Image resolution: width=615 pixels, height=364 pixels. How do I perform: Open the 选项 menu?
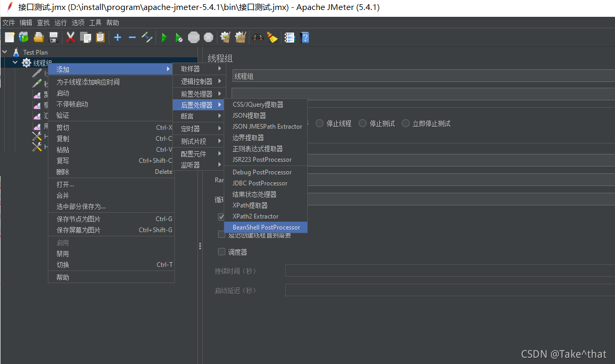(x=78, y=23)
